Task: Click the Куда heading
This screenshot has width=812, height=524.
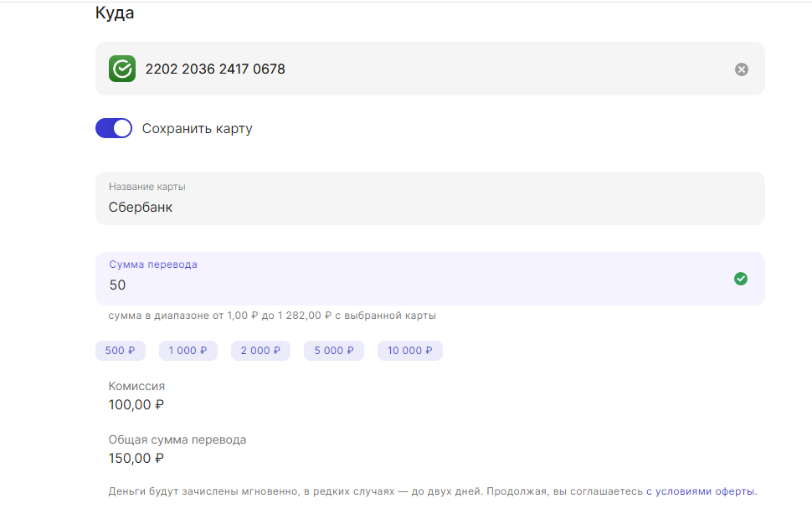Action: point(115,13)
